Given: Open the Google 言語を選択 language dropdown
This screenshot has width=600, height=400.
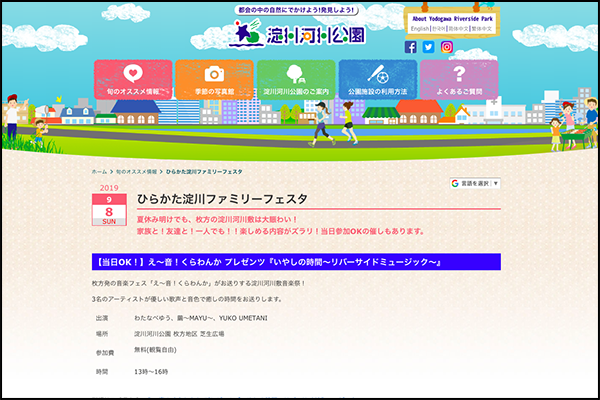Looking at the screenshot, I should 474,184.
